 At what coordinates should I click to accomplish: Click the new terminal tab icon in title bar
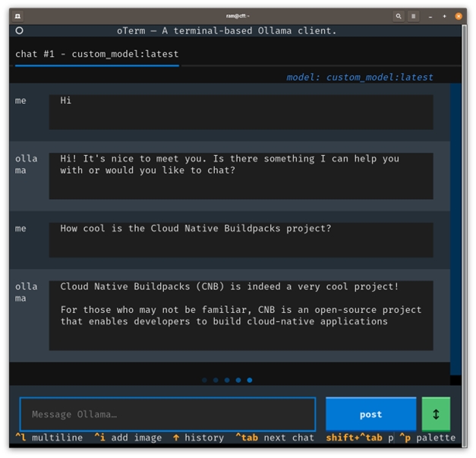(x=17, y=16)
